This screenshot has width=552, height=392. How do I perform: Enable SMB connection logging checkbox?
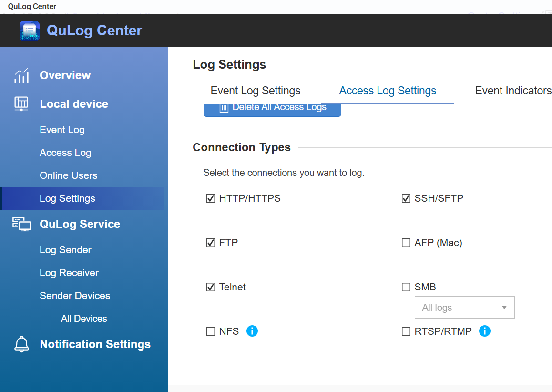tap(406, 287)
